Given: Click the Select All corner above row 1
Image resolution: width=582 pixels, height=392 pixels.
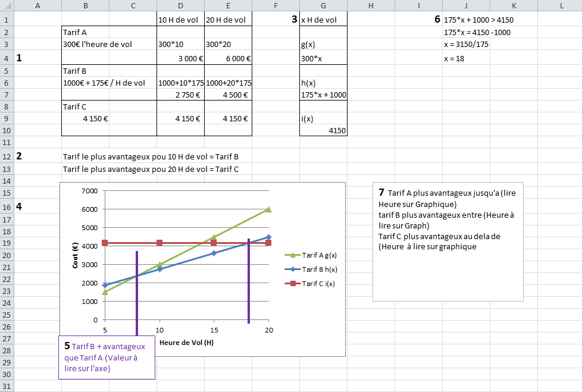Looking at the screenshot, I should tap(7, 5).
